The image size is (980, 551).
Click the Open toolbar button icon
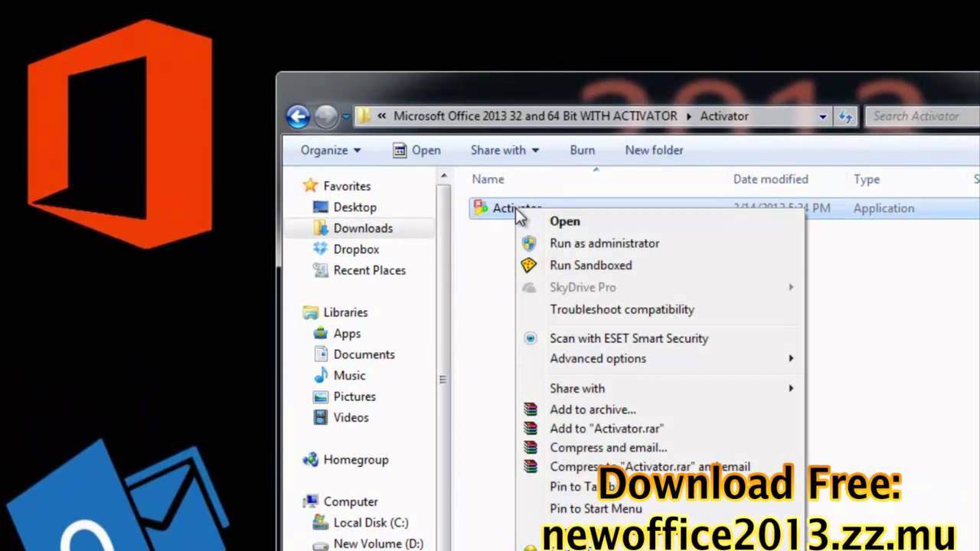(x=400, y=150)
